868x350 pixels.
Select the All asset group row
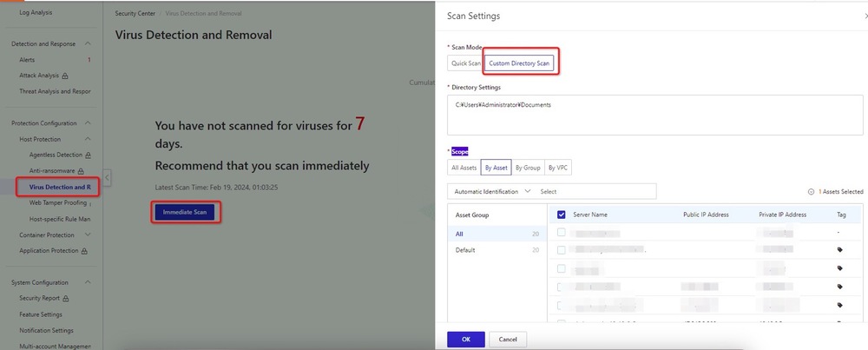[x=497, y=234]
